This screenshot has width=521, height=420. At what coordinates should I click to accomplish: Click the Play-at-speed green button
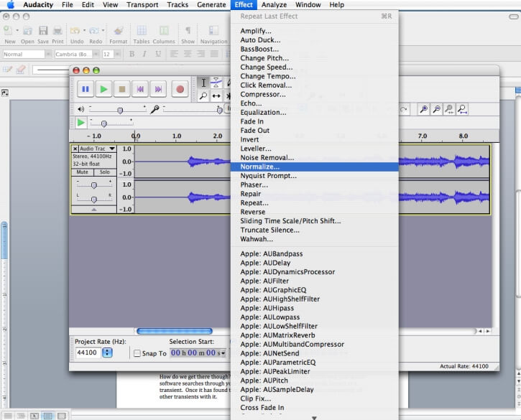pyautogui.click(x=80, y=123)
